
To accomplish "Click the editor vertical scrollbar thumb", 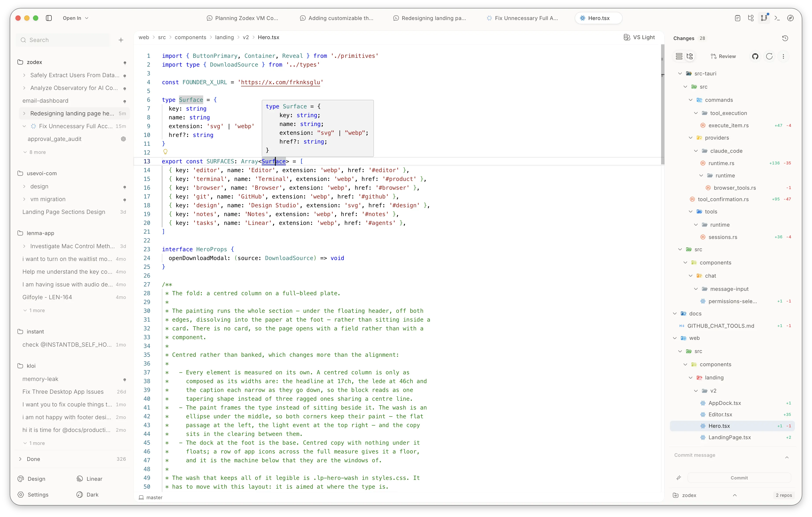I will tap(662, 104).
